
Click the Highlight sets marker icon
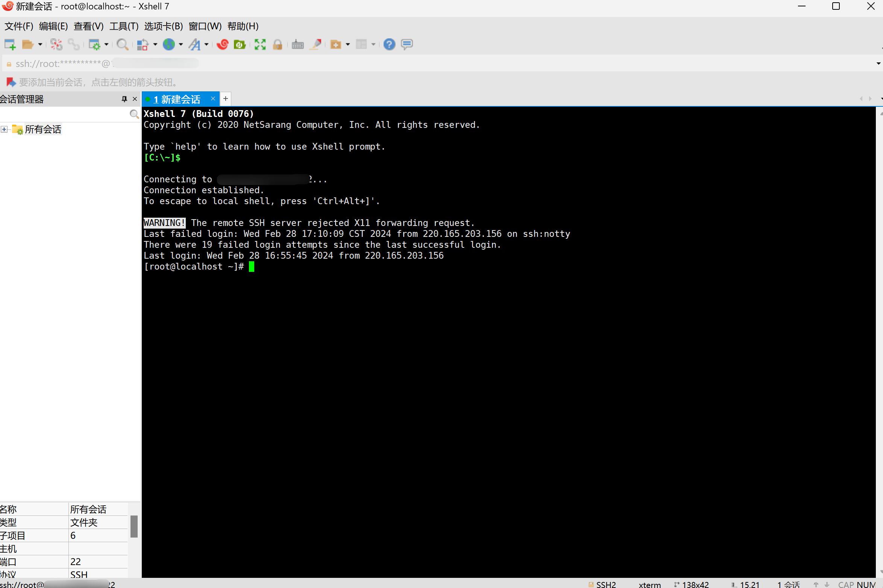(x=316, y=44)
